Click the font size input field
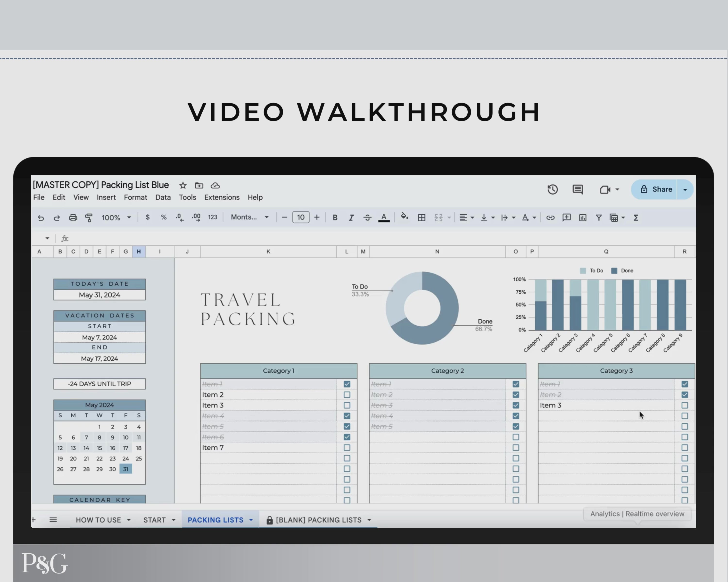Image resolution: width=728 pixels, height=582 pixels. tap(300, 217)
